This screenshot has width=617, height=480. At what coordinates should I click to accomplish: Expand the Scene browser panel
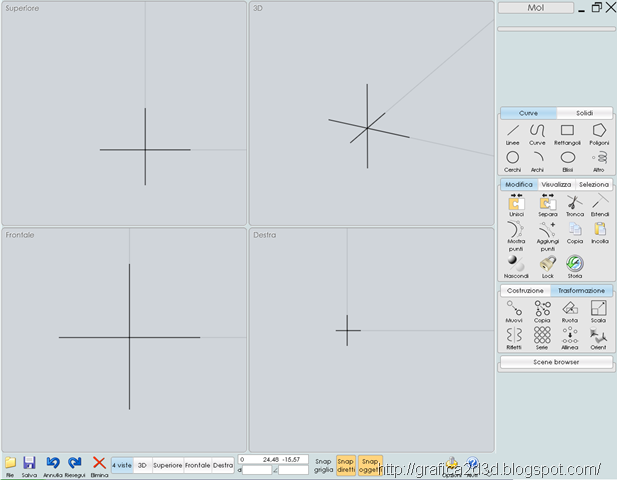[556, 362]
